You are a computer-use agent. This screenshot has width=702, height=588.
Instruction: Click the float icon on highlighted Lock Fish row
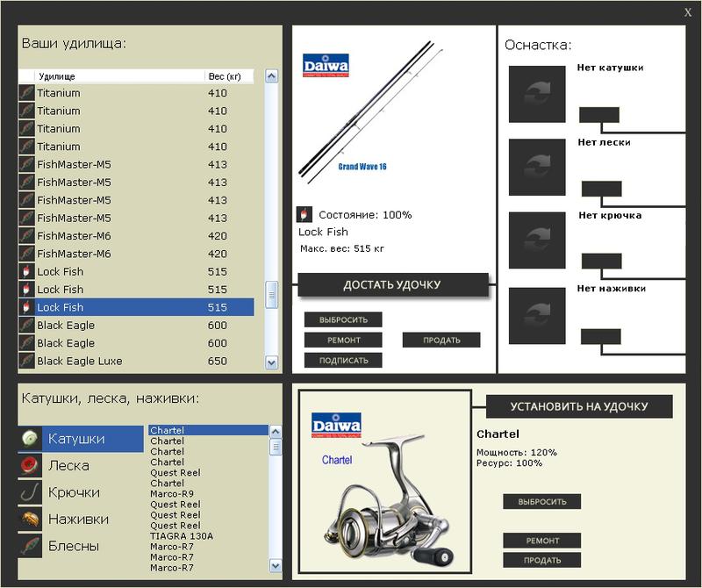tap(27, 307)
